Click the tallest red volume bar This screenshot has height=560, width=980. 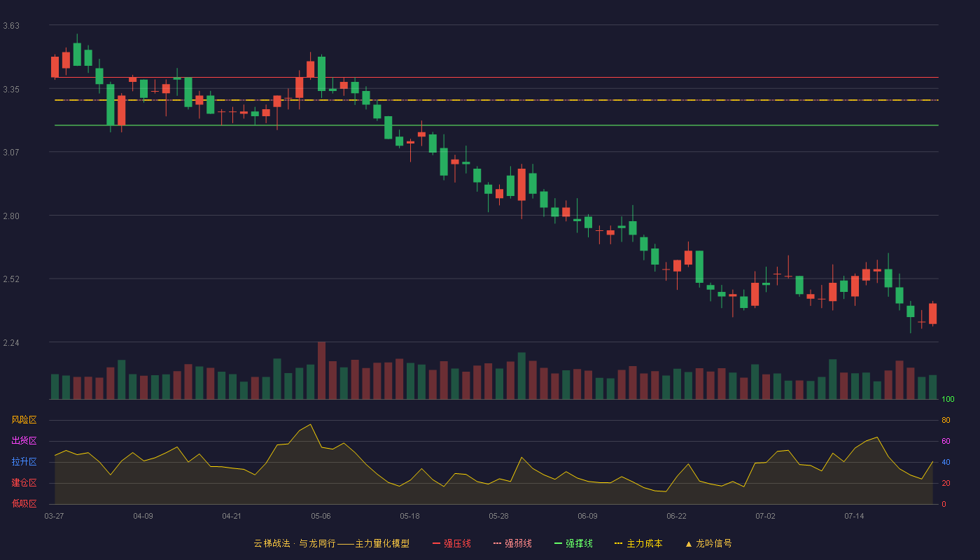click(x=321, y=370)
